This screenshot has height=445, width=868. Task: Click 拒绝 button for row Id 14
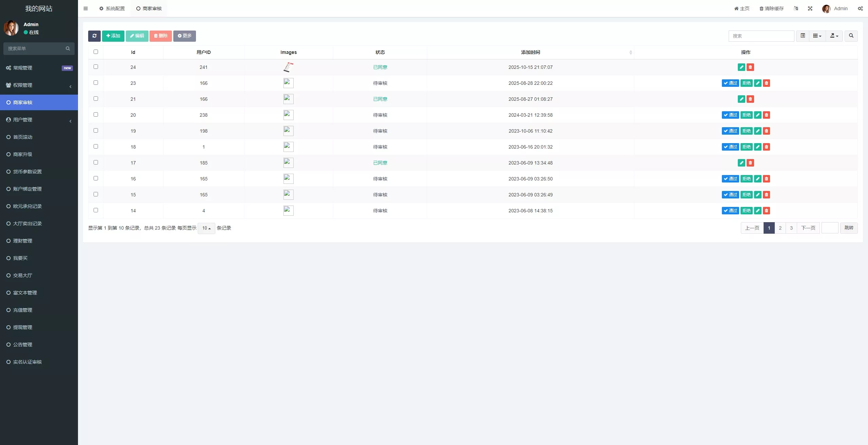pos(746,211)
